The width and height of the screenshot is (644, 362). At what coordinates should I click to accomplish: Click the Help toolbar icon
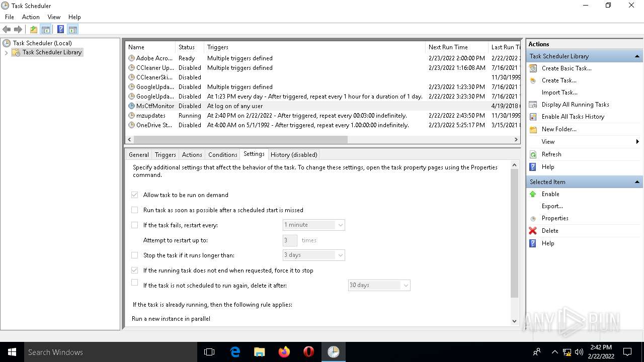[x=60, y=30]
